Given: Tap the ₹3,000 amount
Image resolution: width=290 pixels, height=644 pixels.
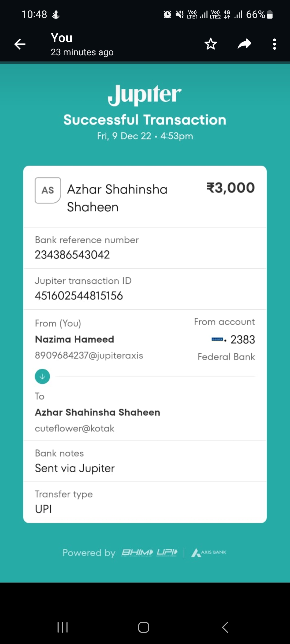Looking at the screenshot, I should tap(230, 188).
